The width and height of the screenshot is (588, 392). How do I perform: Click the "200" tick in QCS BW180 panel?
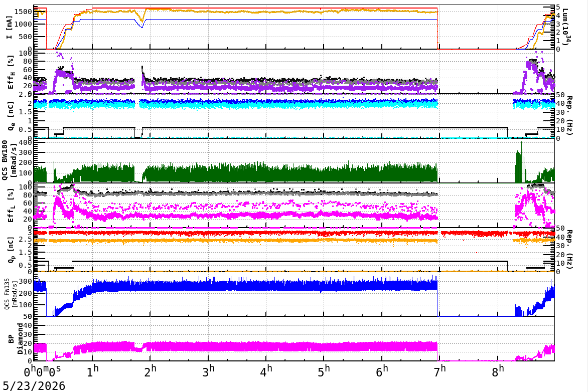tap(26, 162)
